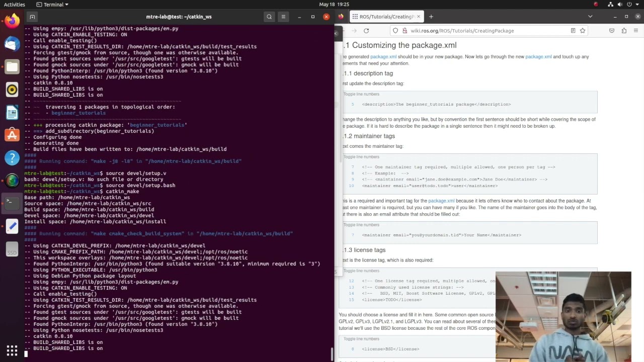Click the tracking protection shield icon
This screenshot has width=644, height=362.
coord(395,31)
